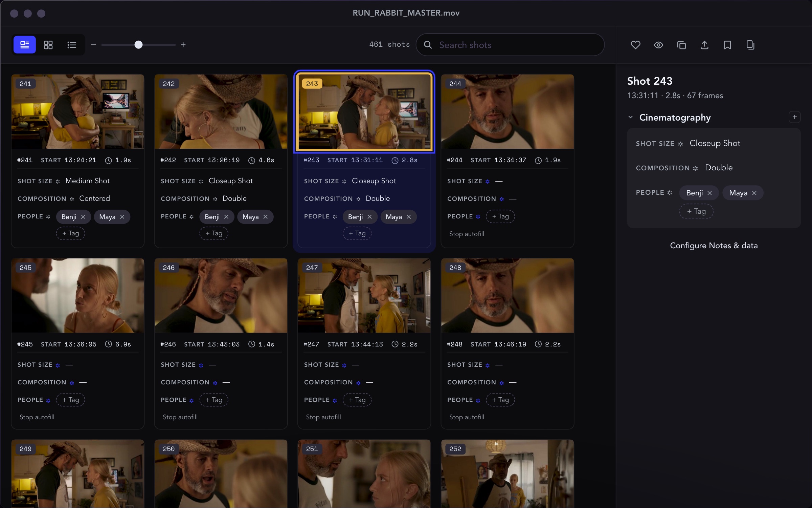Open the Closeup Shot value on shot 243 card
812x508 pixels.
click(x=374, y=181)
